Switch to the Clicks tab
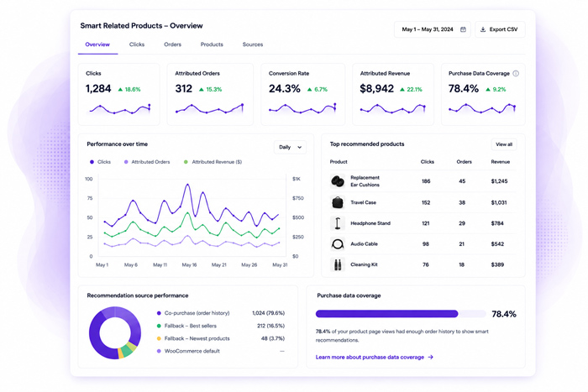 tap(137, 44)
